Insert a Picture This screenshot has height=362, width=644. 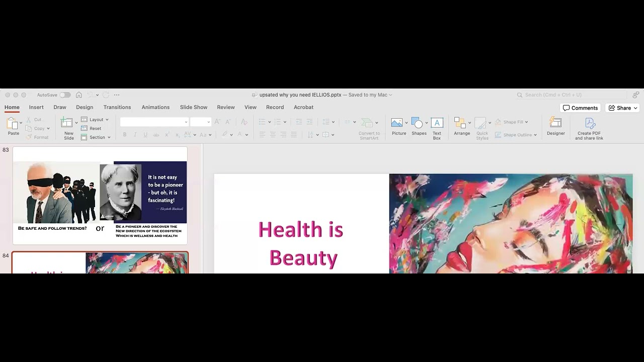(x=397, y=126)
